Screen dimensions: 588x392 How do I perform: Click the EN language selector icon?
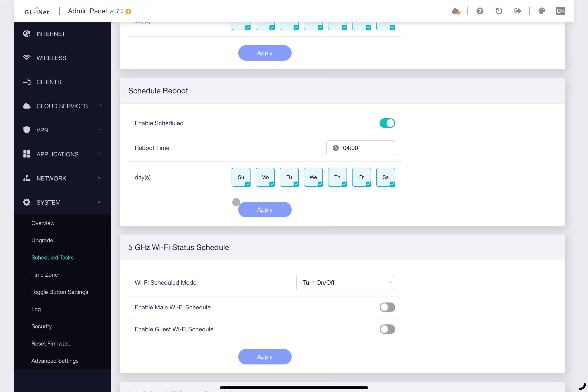(x=560, y=11)
